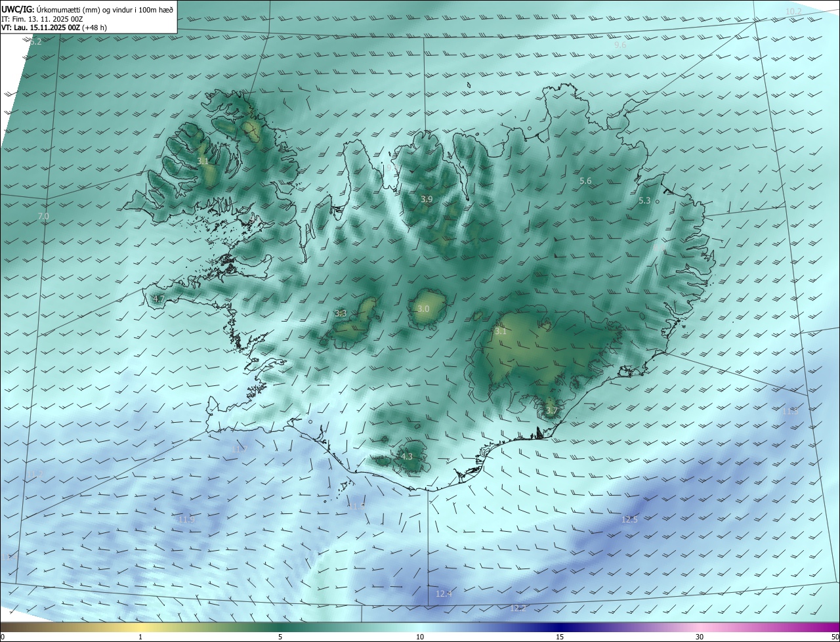This screenshot has height=642, width=840.
Task: Click the 12.5 value in the southeast sea
Action: tap(629, 520)
